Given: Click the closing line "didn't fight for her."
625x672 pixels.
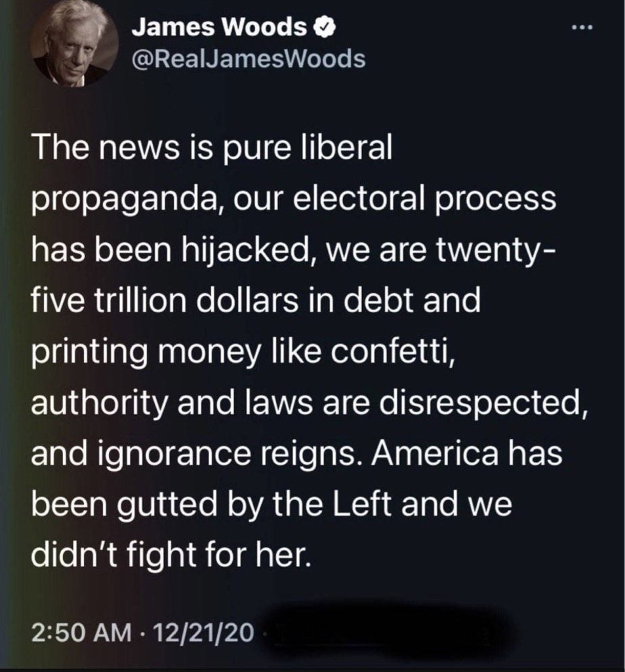Looking at the screenshot, I should point(171,555).
